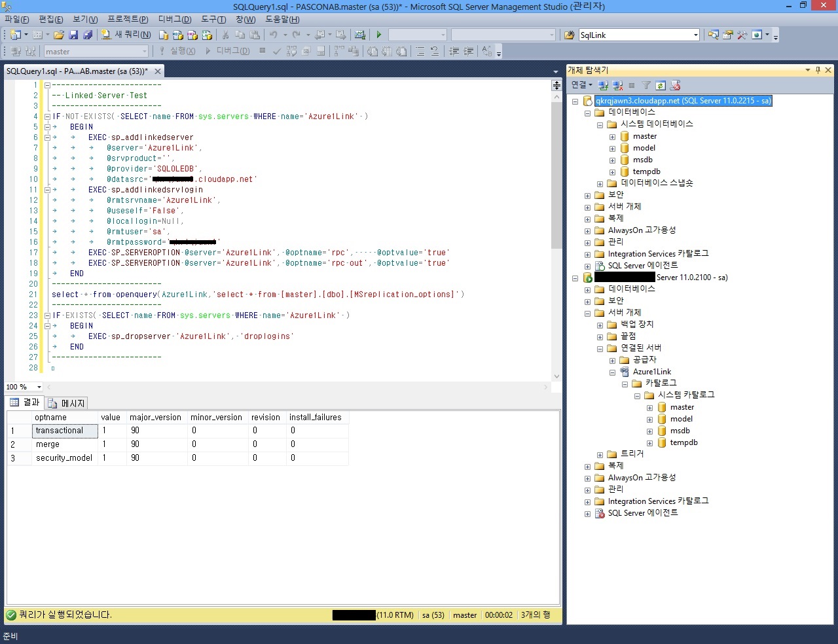Click the Filter funnel icon in Object Explorer
The width and height of the screenshot is (838, 644).
pyautogui.click(x=646, y=86)
